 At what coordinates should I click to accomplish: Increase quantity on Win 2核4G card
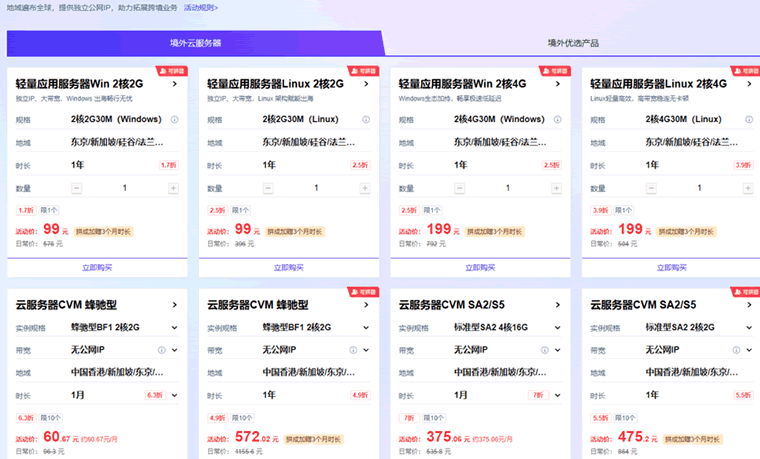(556, 188)
